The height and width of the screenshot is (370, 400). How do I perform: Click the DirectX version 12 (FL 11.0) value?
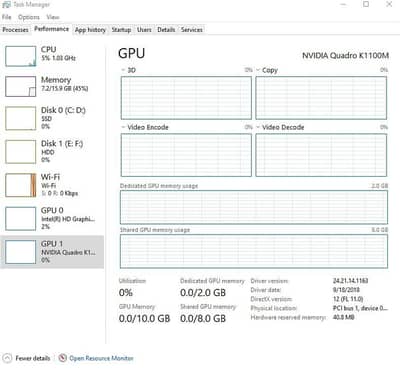[348, 299]
